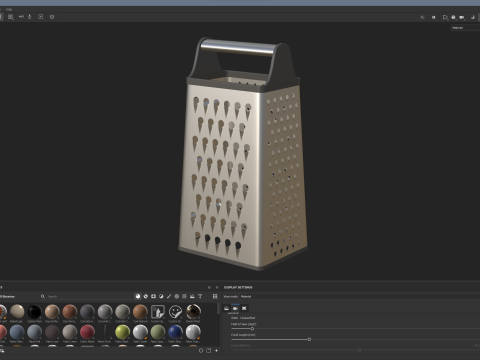This screenshot has height=360, width=480.
Task: Click the crossed-out icon in right toolbar
Action: [422, 17]
